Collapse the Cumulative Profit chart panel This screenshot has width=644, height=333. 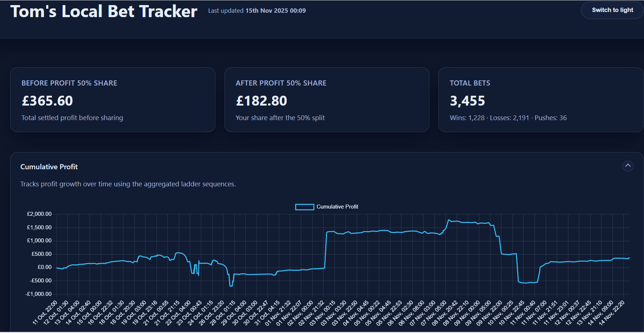pos(628,166)
